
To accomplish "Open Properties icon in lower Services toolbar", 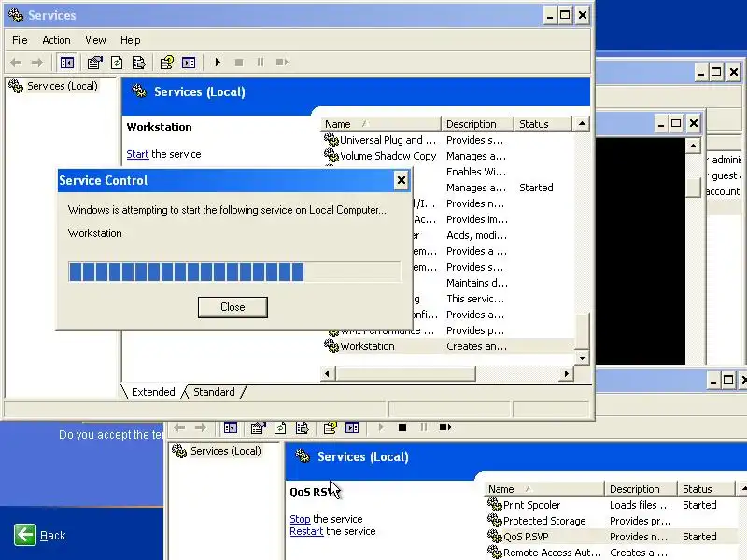I will (258, 427).
